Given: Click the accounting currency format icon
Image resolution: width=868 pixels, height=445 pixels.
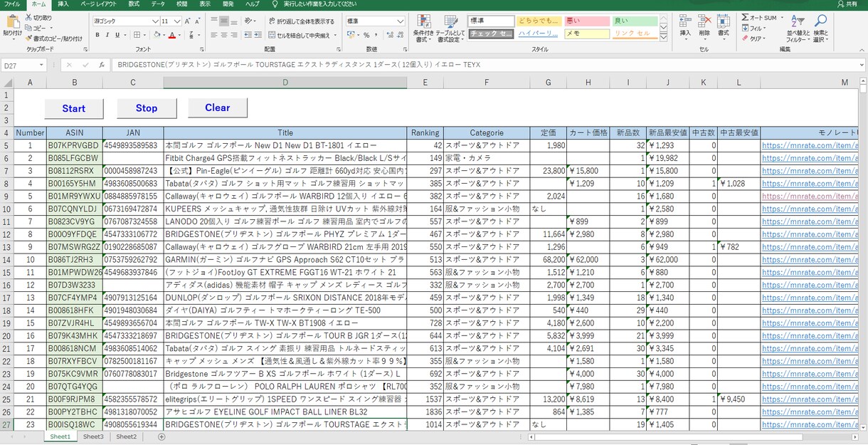Looking at the screenshot, I should coord(351,35).
